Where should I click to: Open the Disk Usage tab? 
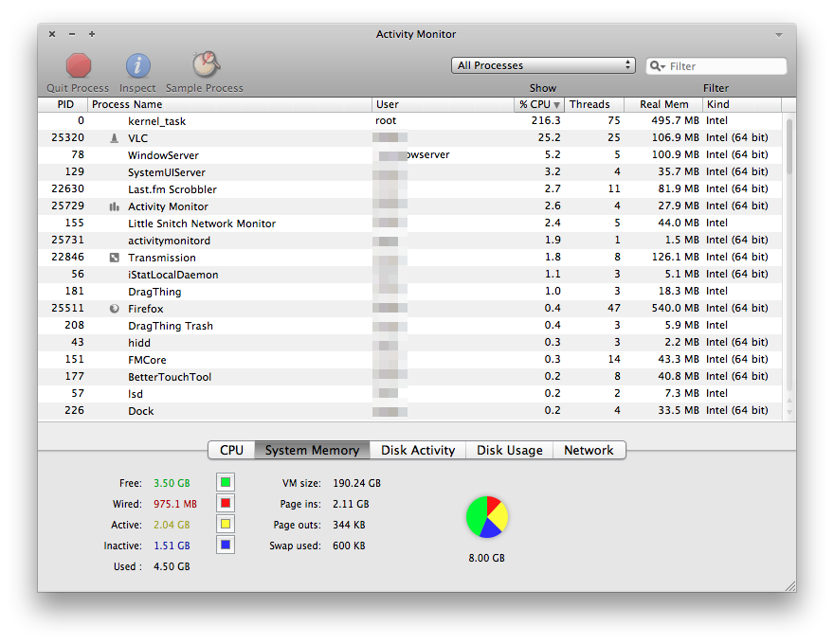coord(510,450)
